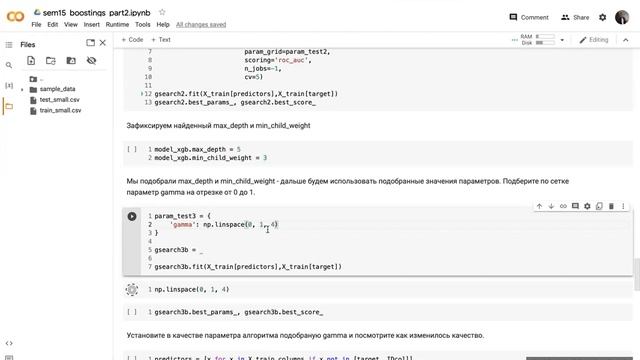The image size is (640, 360).
Task: Select the Files folder sidebar icon
Action: click(x=9, y=106)
